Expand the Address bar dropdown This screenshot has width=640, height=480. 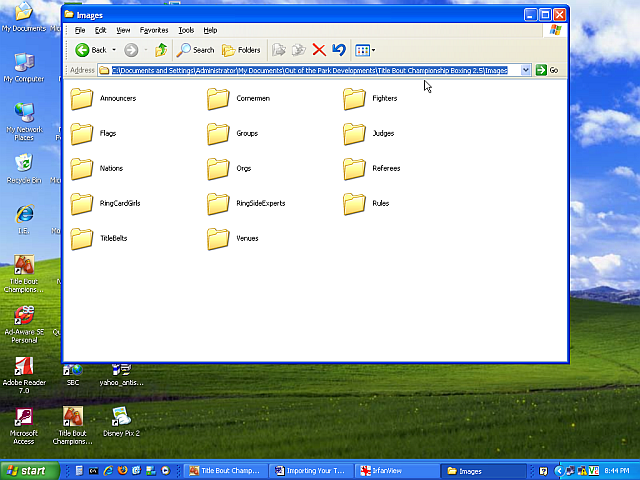coord(526,70)
